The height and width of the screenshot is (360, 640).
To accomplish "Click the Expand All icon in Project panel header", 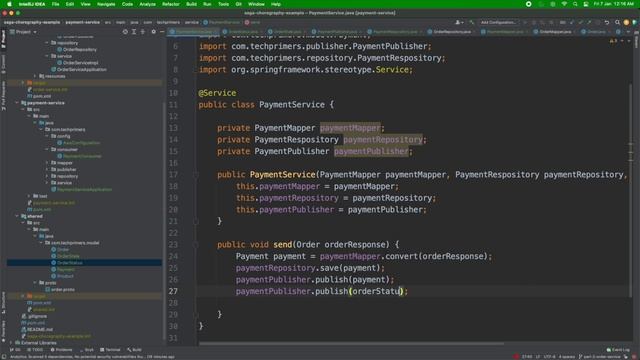I will [x=134, y=31].
